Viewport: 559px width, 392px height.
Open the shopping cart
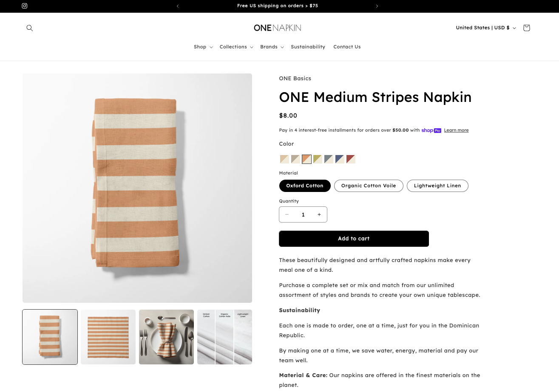click(526, 28)
